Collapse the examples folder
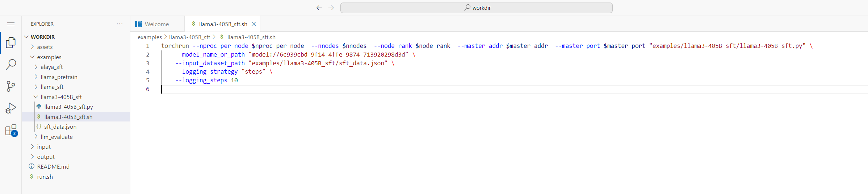 coord(49,57)
